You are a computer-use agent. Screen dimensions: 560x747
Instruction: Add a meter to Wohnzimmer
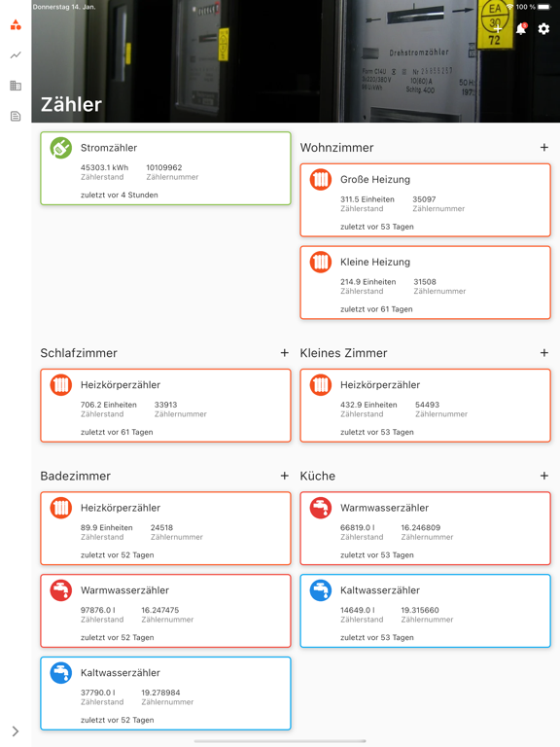tap(544, 148)
